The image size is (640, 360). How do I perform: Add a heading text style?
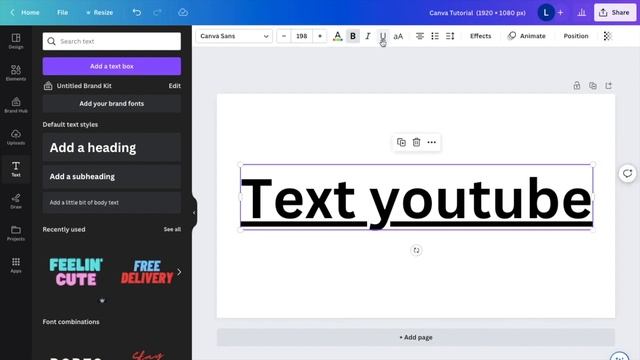112,147
